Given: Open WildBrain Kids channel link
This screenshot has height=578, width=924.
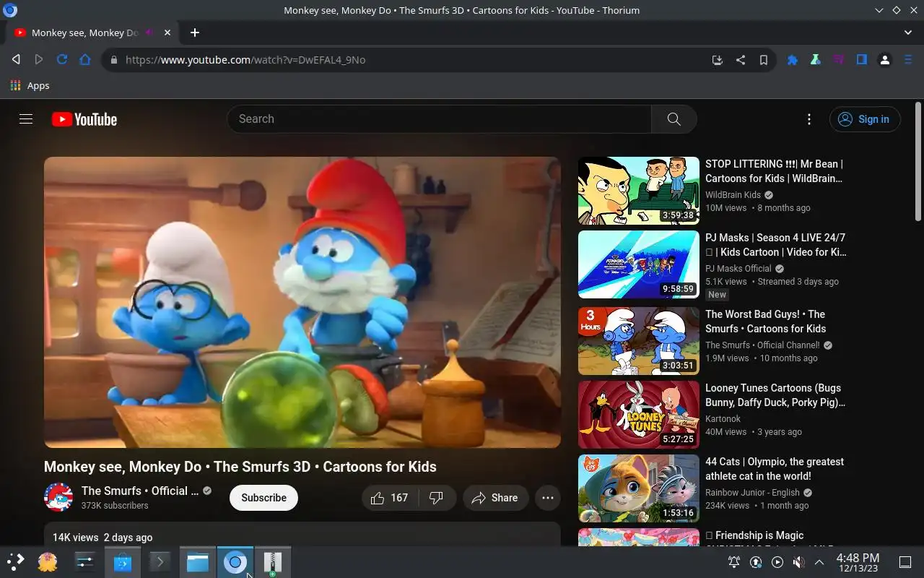Looking at the screenshot, I should pos(733,194).
